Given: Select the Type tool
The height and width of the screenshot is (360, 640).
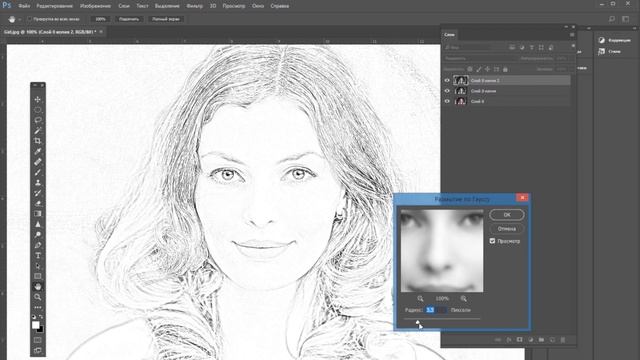Looking at the screenshot, I should (38, 256).
